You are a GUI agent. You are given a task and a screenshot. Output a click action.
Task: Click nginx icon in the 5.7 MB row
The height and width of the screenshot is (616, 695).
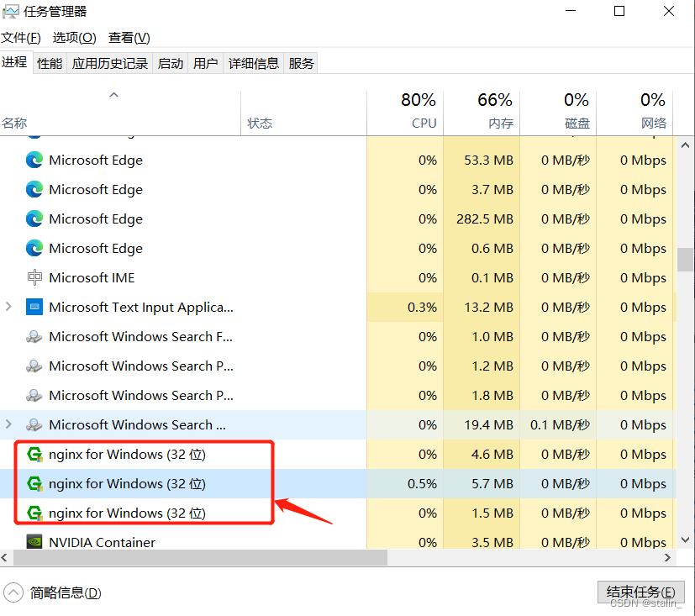pyautogui.click(x=34, y=483)
